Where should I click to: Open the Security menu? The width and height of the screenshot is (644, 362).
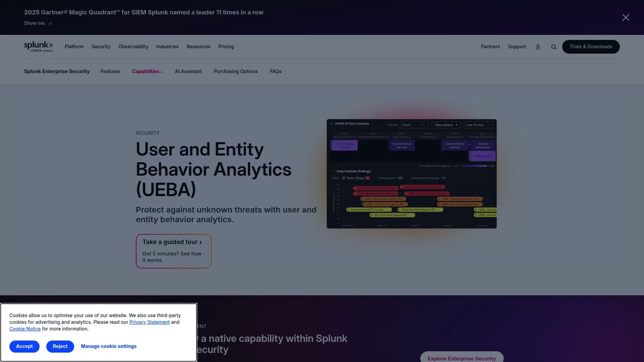(101, 47)
